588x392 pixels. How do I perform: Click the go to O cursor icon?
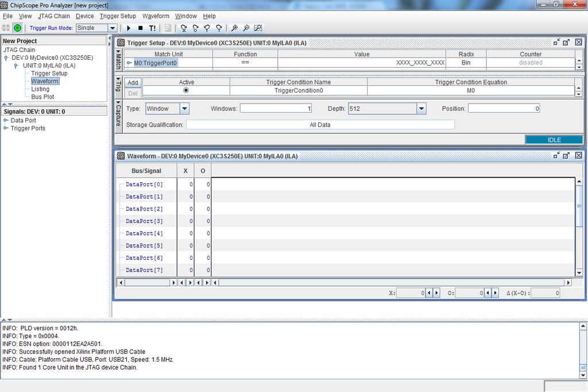tap(195, 28)
